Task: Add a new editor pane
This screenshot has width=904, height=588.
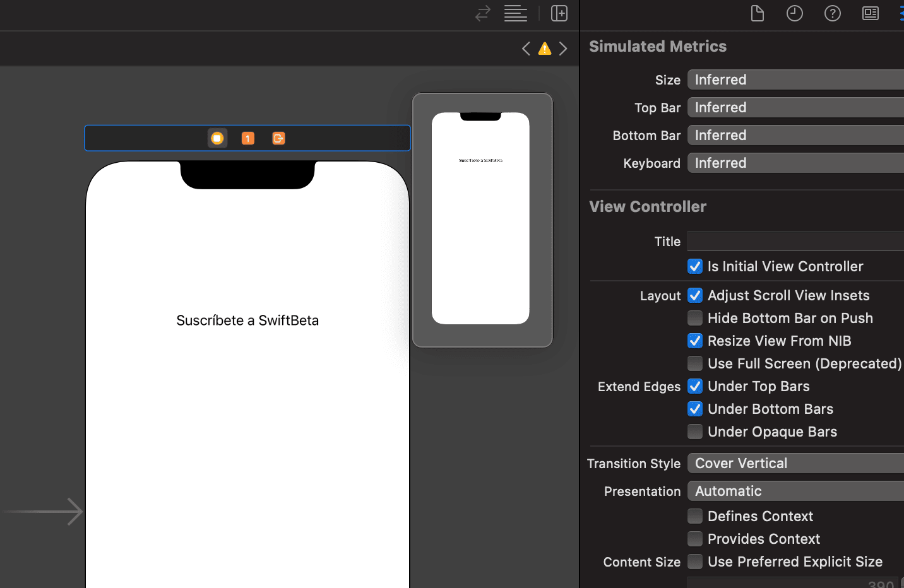Action: [x=559, y=13]
